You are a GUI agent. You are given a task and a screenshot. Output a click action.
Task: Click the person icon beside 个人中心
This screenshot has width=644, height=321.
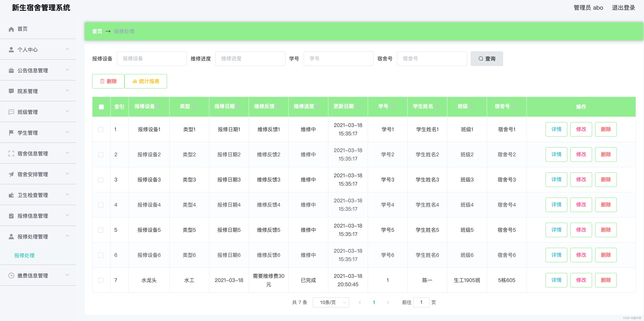11,50
